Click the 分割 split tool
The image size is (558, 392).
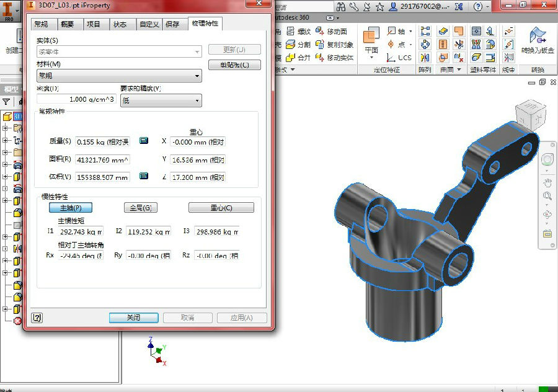[298, 45]
